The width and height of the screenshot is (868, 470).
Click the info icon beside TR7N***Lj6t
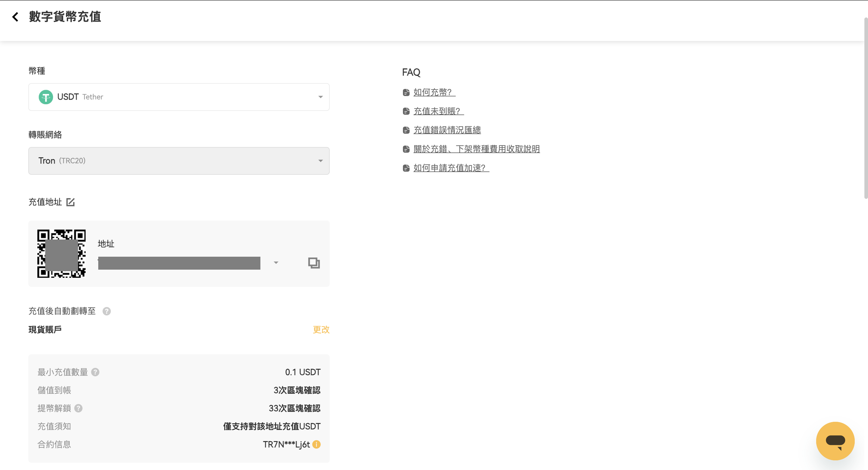coord(316,444)
